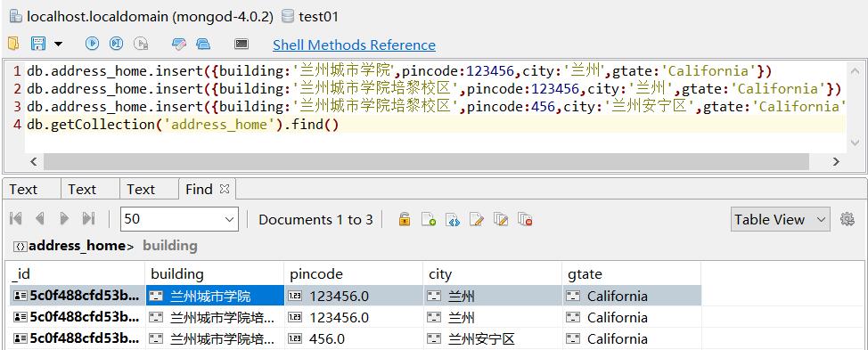868x350 pixels.
Task: Select California cell in third row
Action: click(632, 338)
